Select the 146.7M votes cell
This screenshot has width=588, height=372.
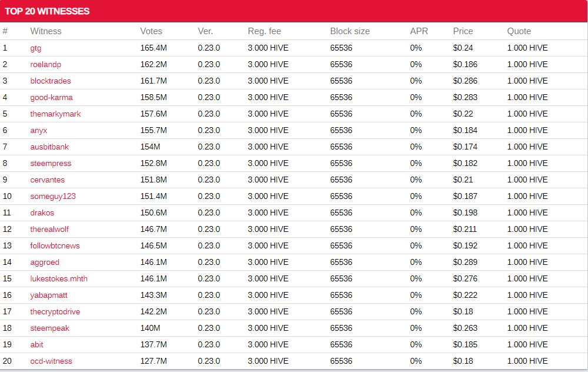coord(153,230)
